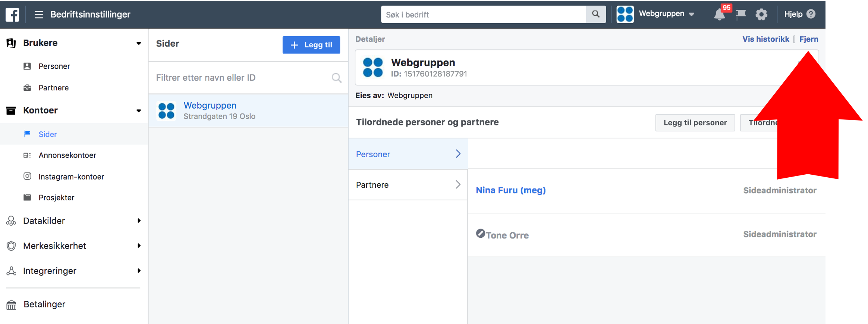The image size is (868, 324).
Task: Open the hamburger menu next to Bedriftsinnstillinger
Action: tap(39, 15)
